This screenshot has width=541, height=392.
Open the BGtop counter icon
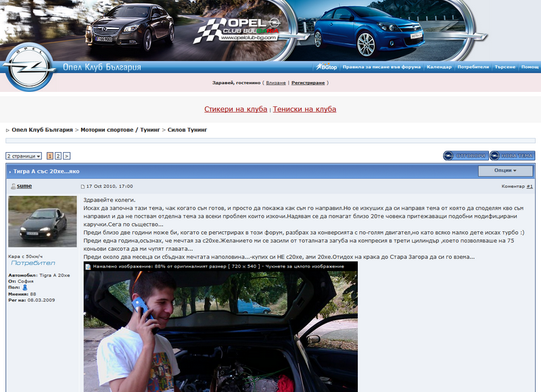click(327, 66)
